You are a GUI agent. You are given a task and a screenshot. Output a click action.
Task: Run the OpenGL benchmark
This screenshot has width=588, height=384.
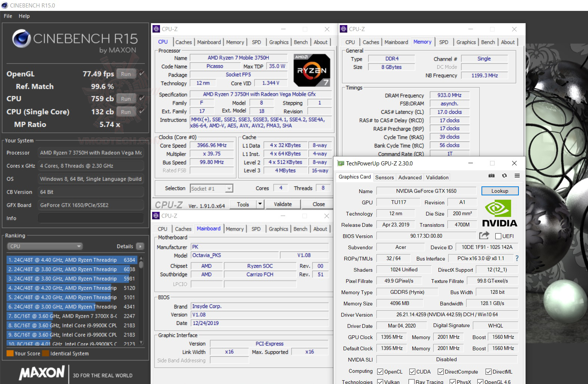(126, 74)
